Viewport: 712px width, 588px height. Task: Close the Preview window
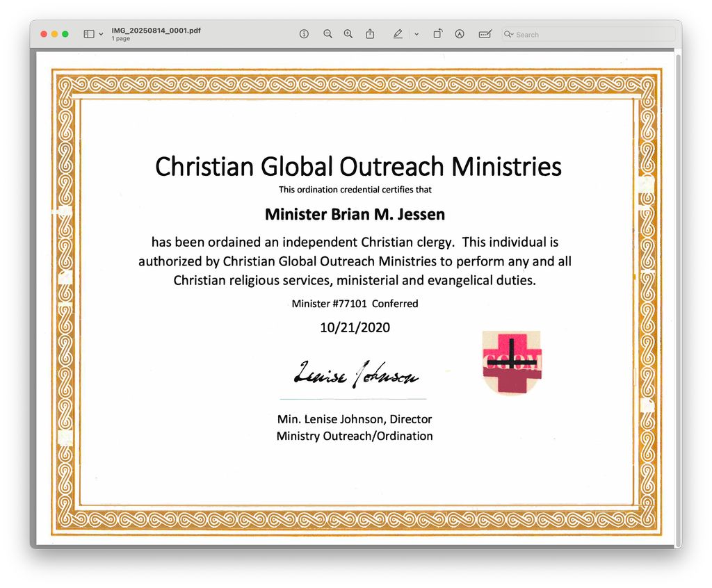[44, 34]
